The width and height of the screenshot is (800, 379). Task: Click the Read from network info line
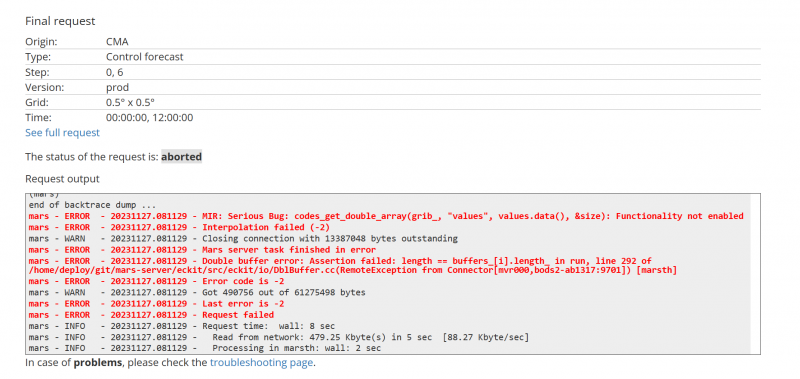click(279, 337)
